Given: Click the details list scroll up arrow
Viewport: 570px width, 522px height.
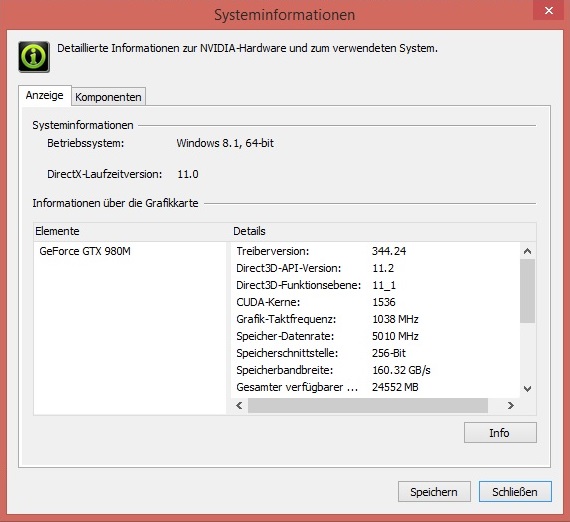Looking at the screenshot, I should (x=527, y=251).
